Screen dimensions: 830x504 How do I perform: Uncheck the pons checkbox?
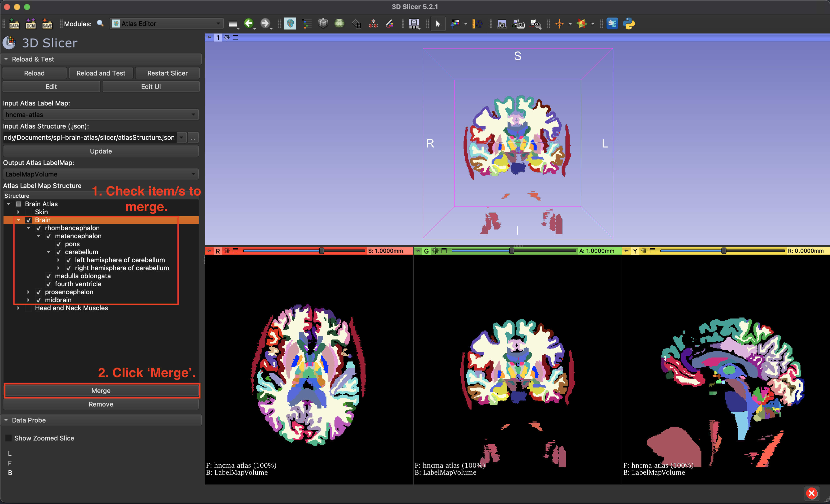coord(59,244)
